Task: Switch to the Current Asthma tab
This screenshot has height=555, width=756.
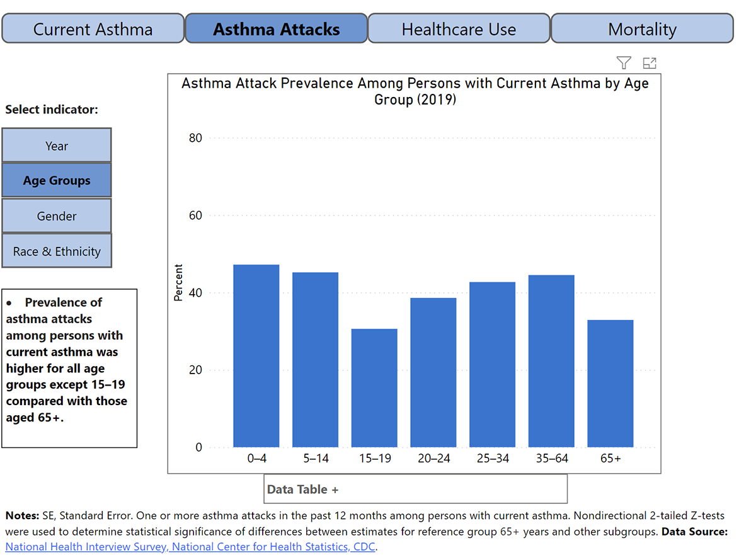Action: click(93, 28)
